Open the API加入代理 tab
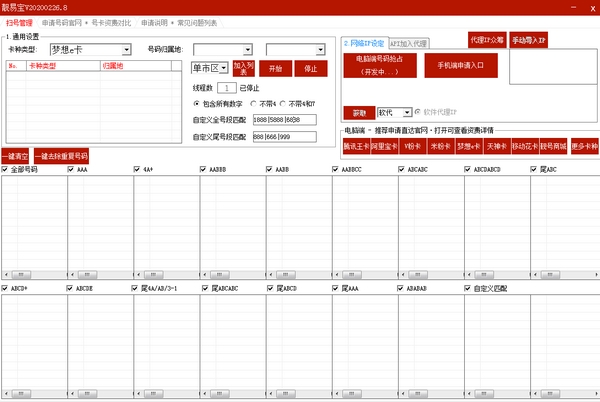 coord(408,44)
